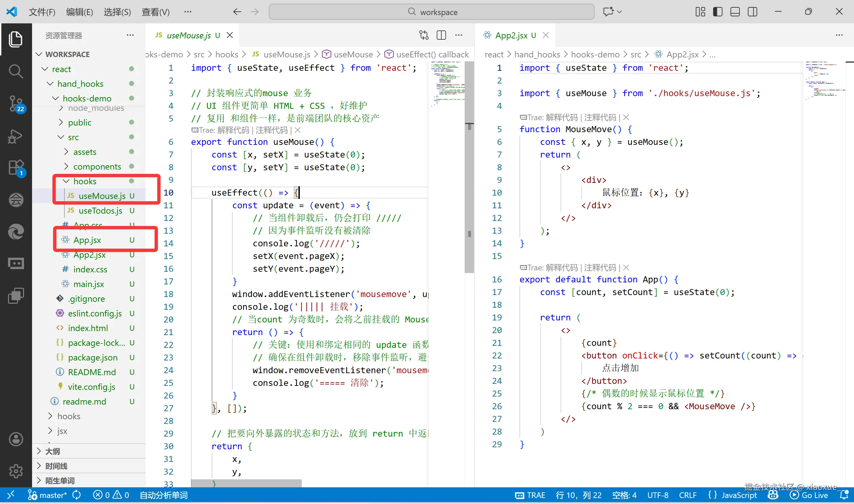The height and width of the screenshot is (504, 854).
Task: Click the workspace search command box
Action: click(x=431, y=12)
